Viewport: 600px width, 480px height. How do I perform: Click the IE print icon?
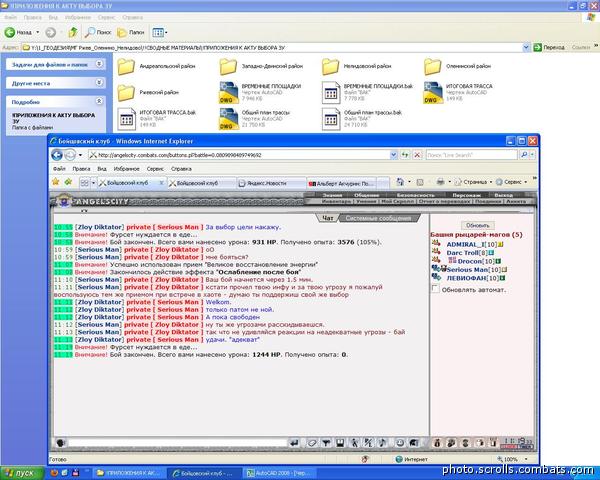click(440, 182)
